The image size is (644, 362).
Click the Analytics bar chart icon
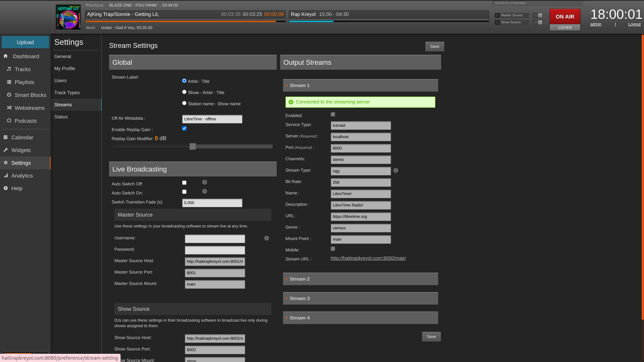coord(6,175)
